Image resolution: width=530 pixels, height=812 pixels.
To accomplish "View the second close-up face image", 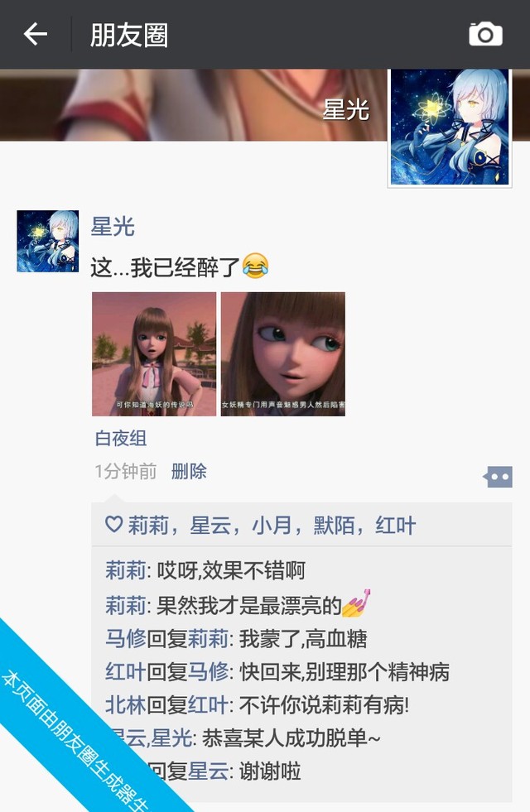I will pos(283,353).
